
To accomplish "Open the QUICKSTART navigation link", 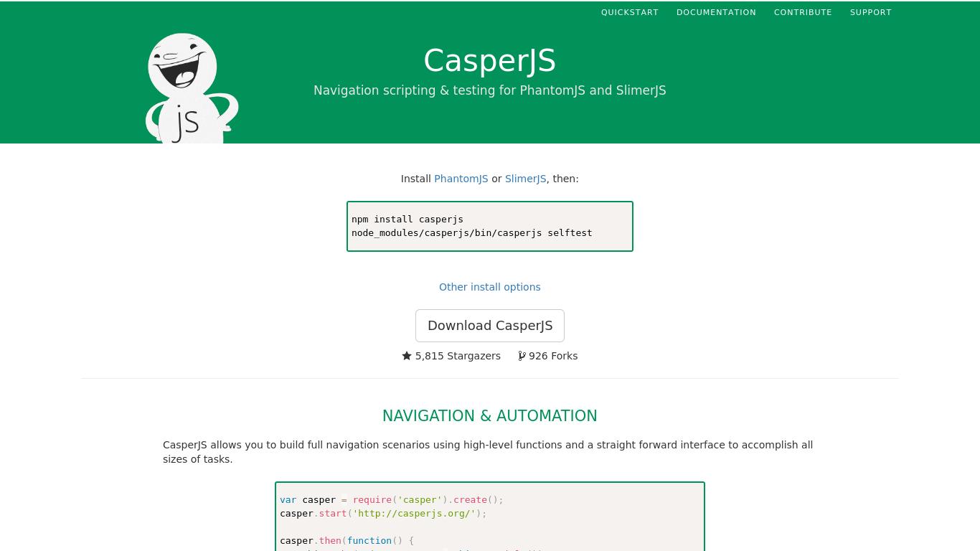I will (x=629, y=12).
